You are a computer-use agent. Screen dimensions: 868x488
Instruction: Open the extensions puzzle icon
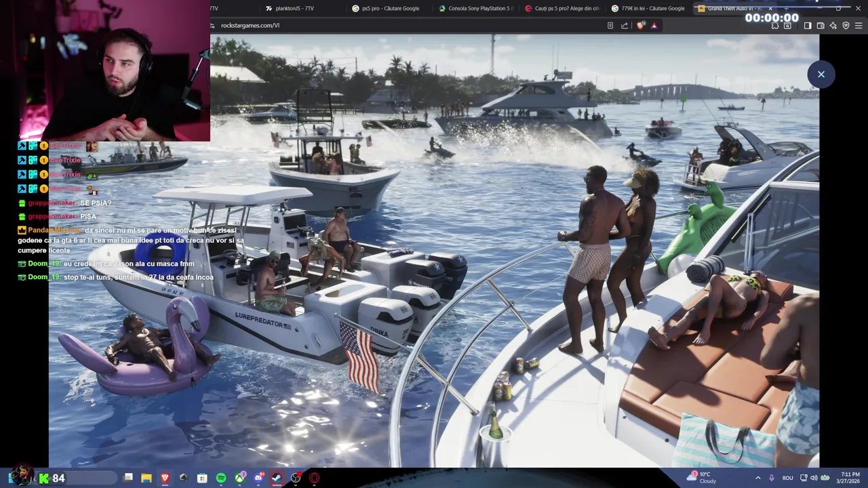coord(775,26)
